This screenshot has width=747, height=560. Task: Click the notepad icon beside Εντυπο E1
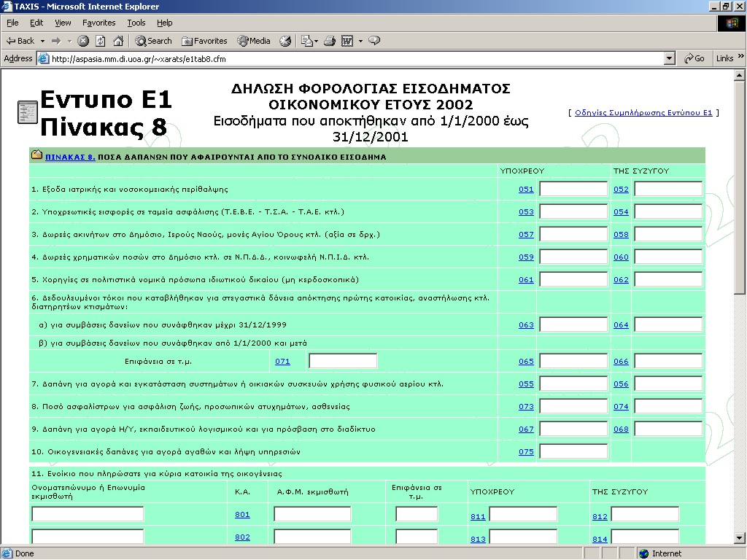tap(27, 113)
